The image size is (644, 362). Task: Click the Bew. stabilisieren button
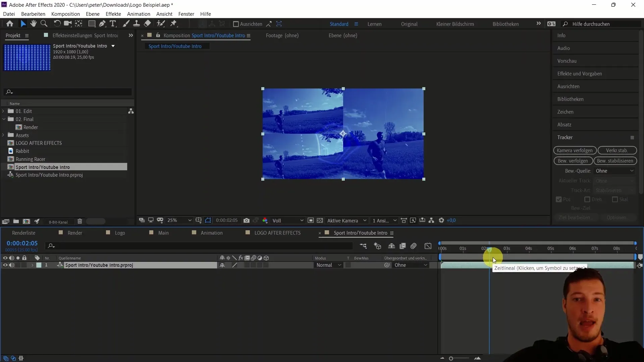[615, 161]
